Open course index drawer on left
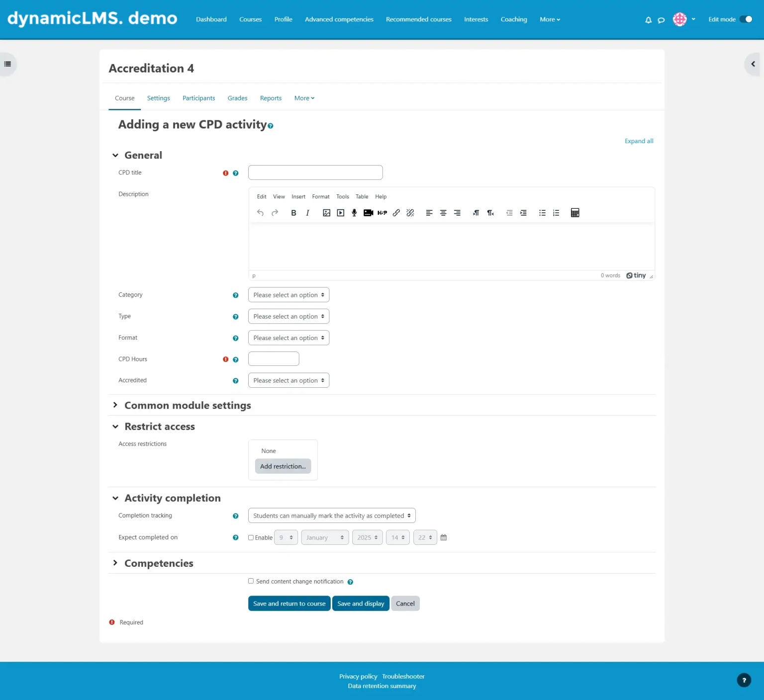 click(x=7, y=64)
